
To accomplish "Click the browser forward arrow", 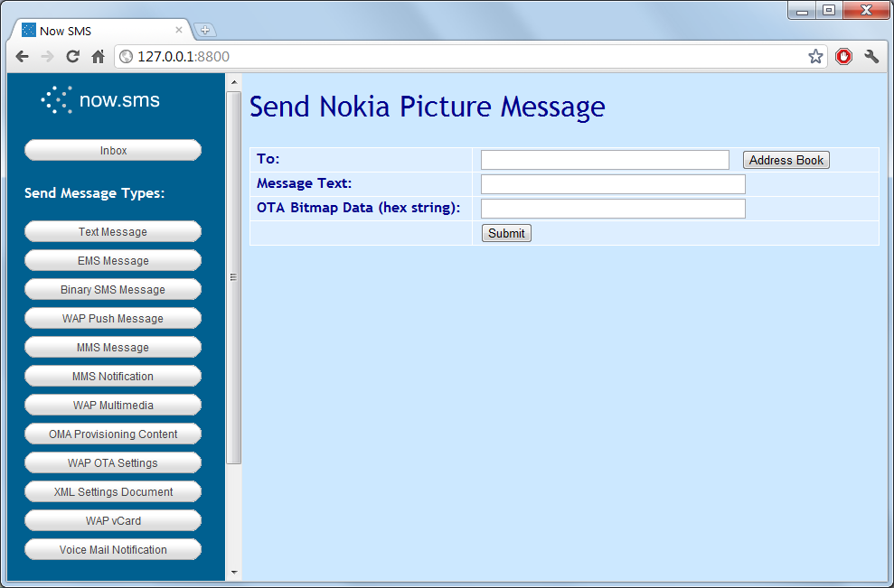I will (x=47, y=56).
